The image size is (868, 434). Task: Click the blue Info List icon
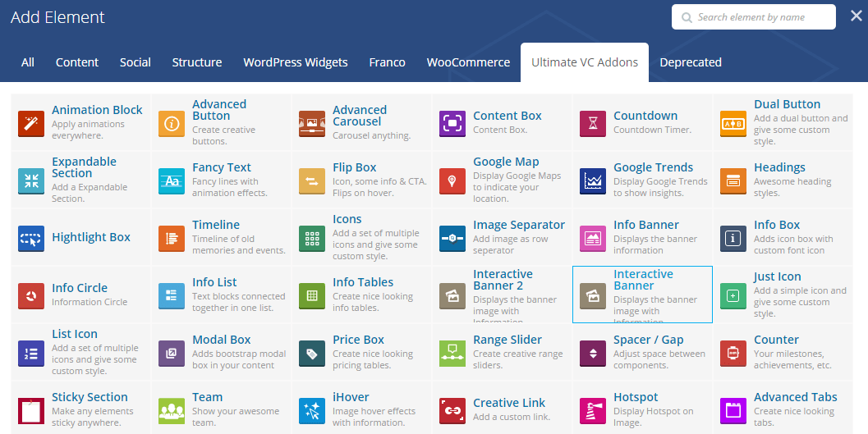point(172,296)
